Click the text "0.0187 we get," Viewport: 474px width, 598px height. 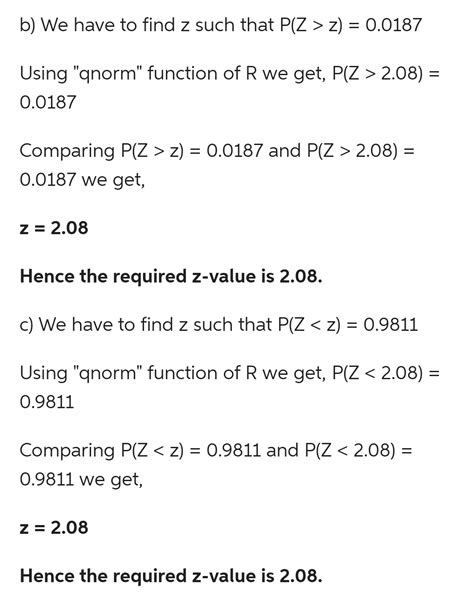tap(82, 180)
